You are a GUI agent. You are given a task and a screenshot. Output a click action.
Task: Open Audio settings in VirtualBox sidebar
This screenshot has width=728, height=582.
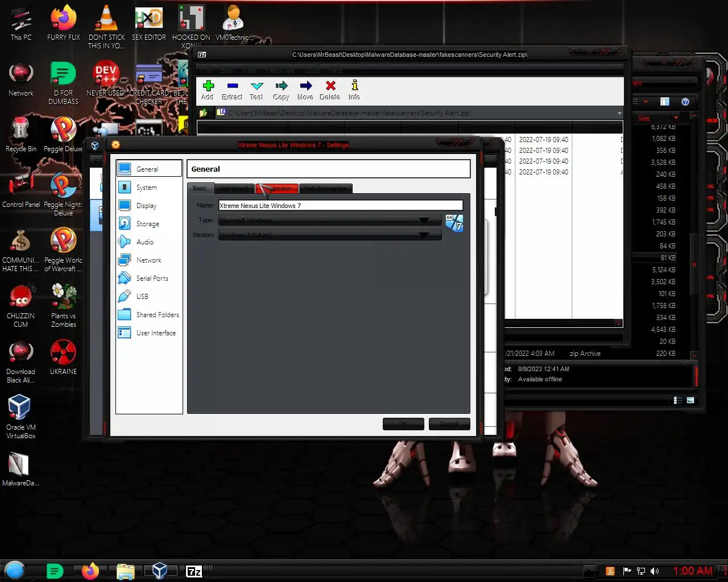pyautogui.click(x=149, y=242)
